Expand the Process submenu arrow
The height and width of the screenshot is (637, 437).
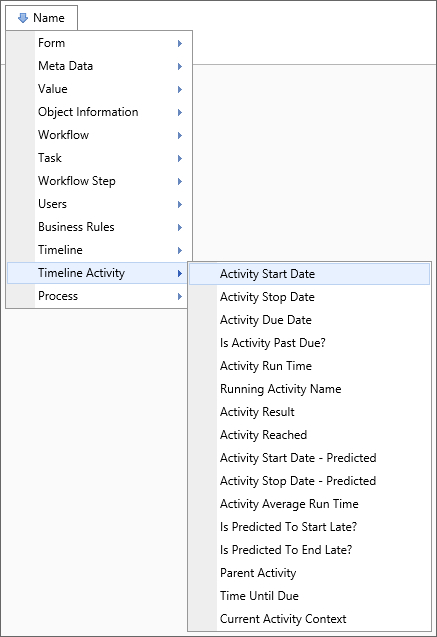180,297
